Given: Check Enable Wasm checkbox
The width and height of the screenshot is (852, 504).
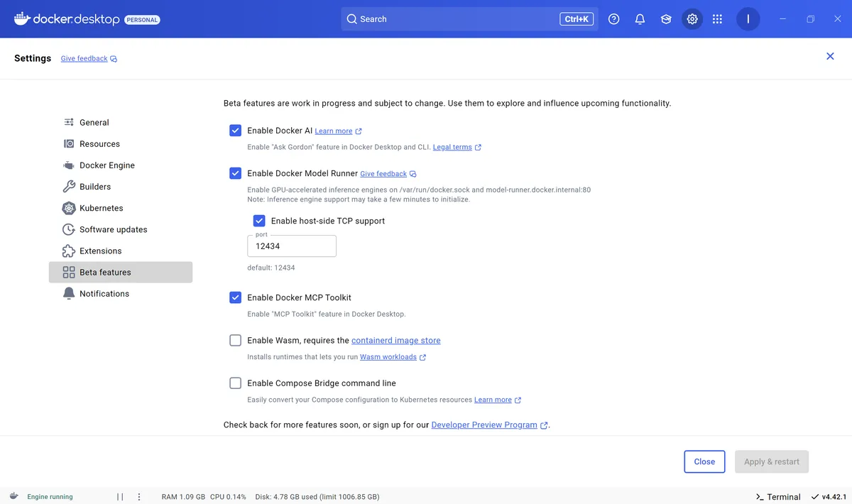Looking at the screenshot, I should point(236,340).
